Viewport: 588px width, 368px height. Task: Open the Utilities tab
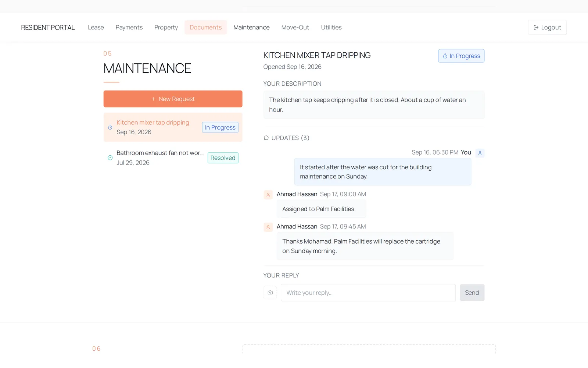[331, 27]
